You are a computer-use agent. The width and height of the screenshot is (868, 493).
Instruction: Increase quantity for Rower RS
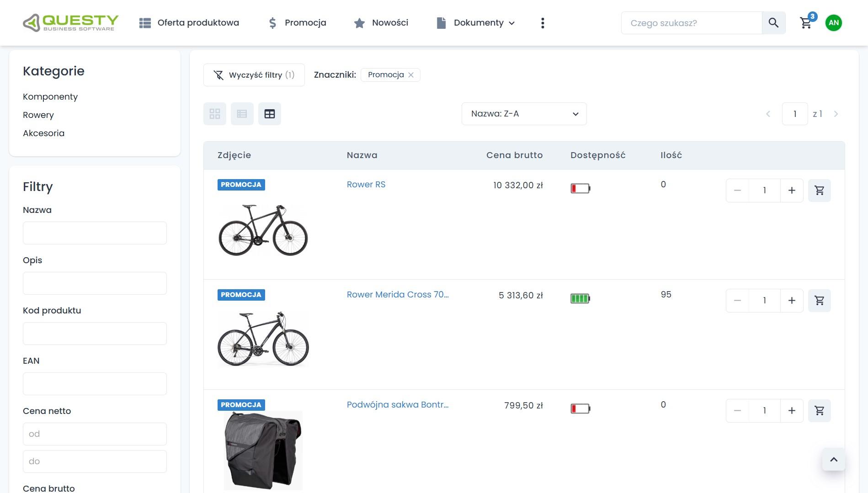pyautogui.click(x=792, y=191)
